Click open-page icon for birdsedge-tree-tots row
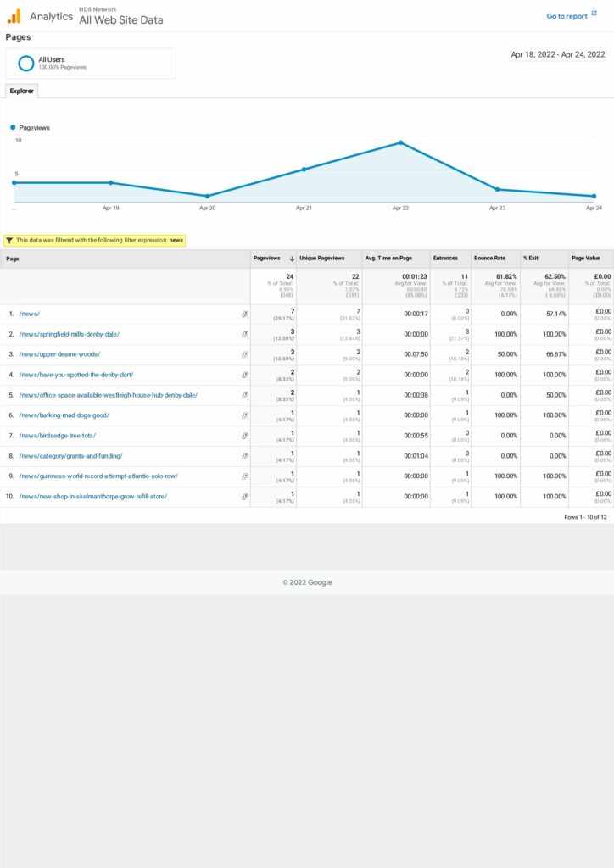 click(245, 436)
